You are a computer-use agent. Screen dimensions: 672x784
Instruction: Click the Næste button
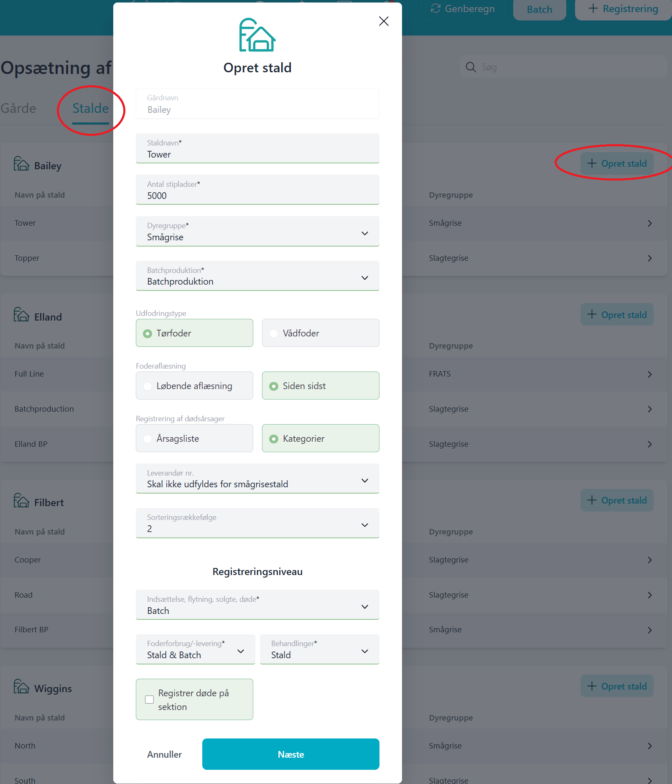290,754
